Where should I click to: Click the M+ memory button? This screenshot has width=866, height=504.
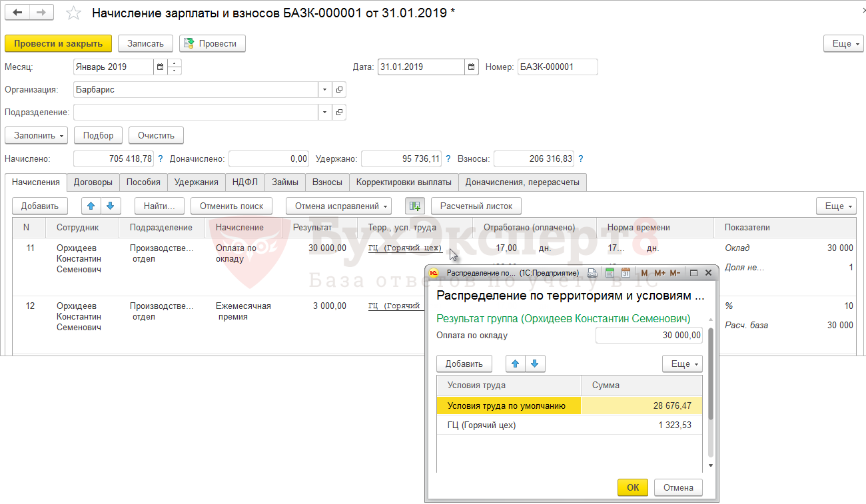point(659,273)
